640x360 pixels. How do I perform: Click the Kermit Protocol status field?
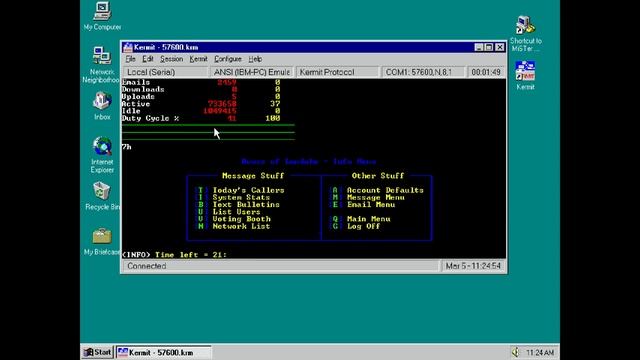pos(337,72)
